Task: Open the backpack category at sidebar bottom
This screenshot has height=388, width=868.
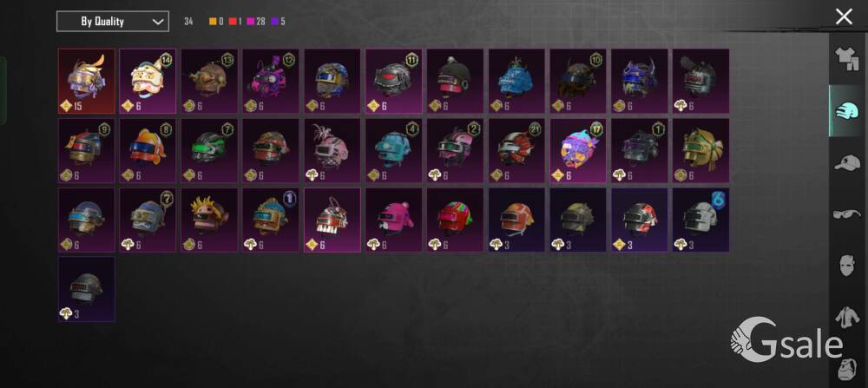Action: tap(846, 368)
